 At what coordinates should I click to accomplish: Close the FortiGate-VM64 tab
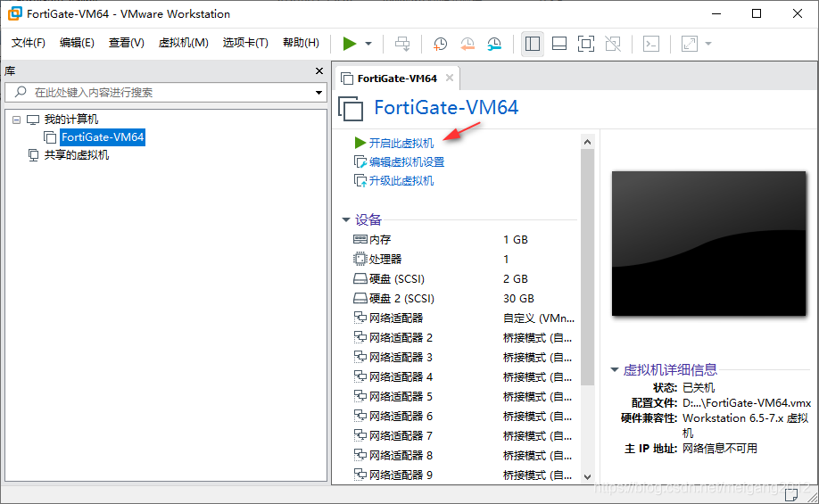pyautogui.click(x=449, y=78)
